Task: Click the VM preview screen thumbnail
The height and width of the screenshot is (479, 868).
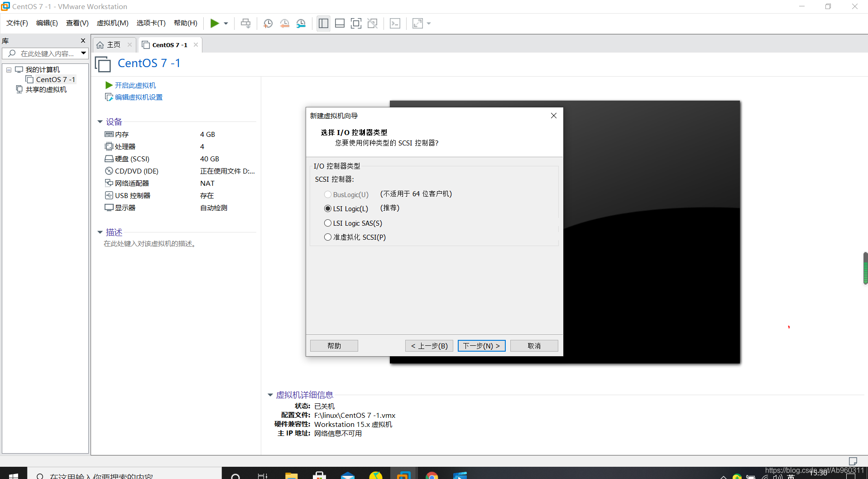Action: tap(651, 232)
